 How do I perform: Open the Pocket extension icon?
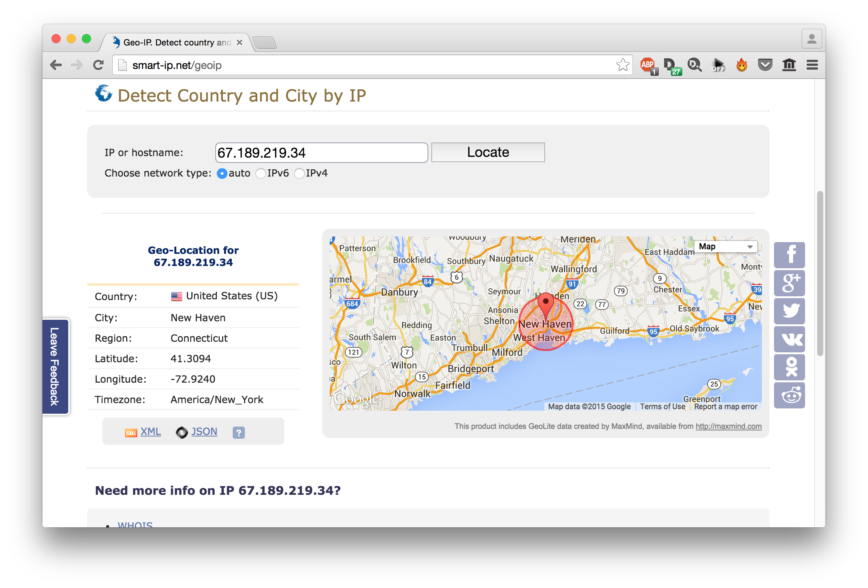[765, 65]
